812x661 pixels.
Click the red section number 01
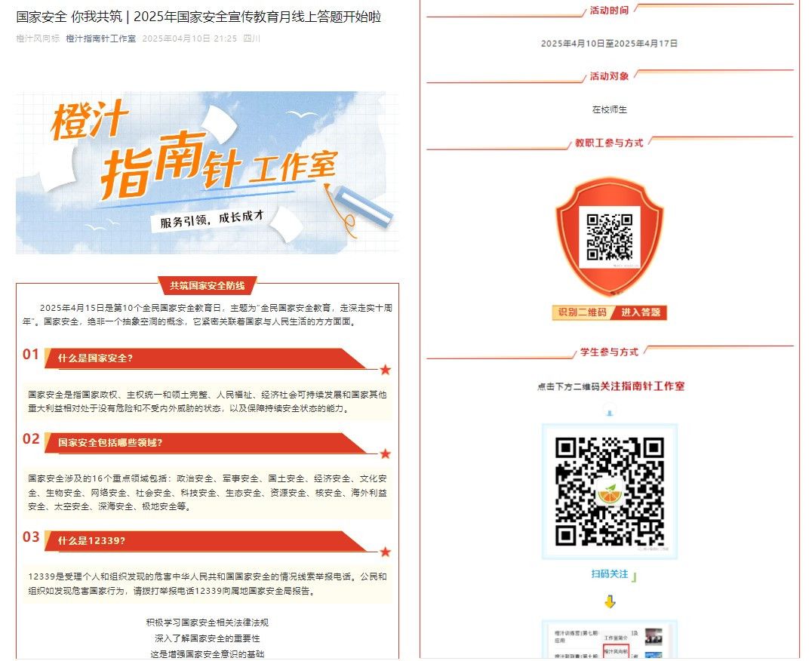pyautogui.click(x=31, y=355)
